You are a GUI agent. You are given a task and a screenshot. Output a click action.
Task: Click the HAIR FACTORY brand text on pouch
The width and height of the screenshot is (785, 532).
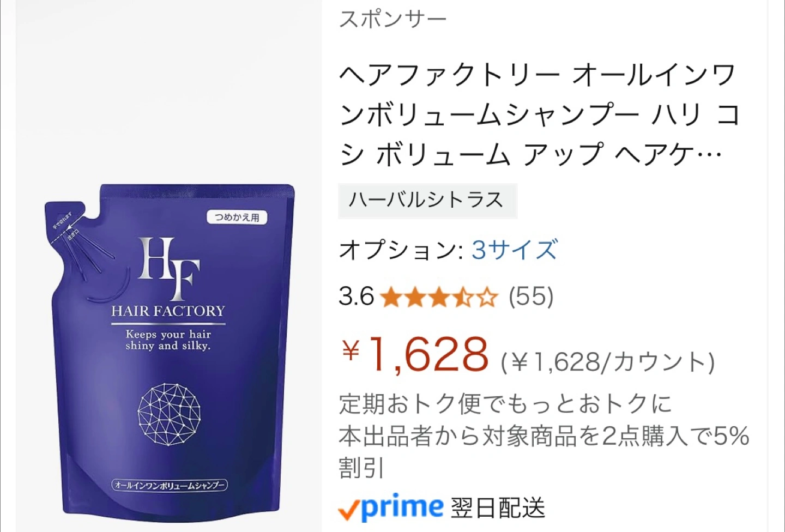pyautogui.click(x=168, y=311)
